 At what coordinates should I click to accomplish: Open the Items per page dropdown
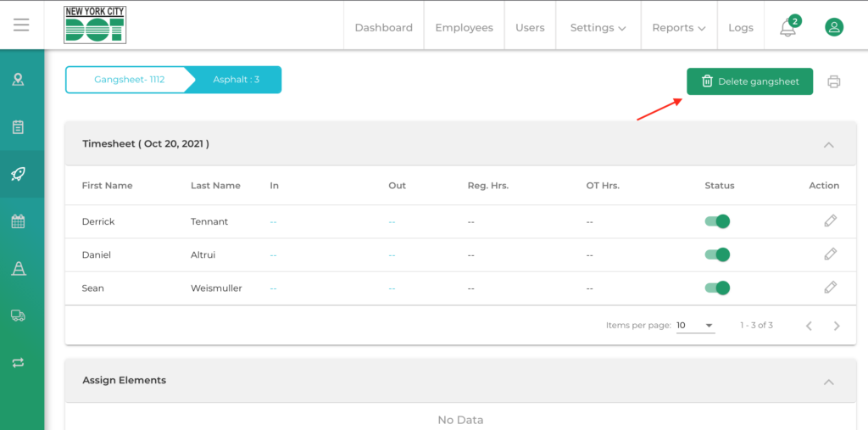[695, 326]
